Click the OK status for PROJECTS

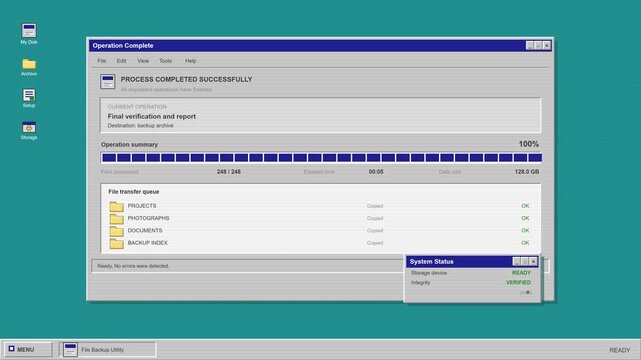coord(525,206)
